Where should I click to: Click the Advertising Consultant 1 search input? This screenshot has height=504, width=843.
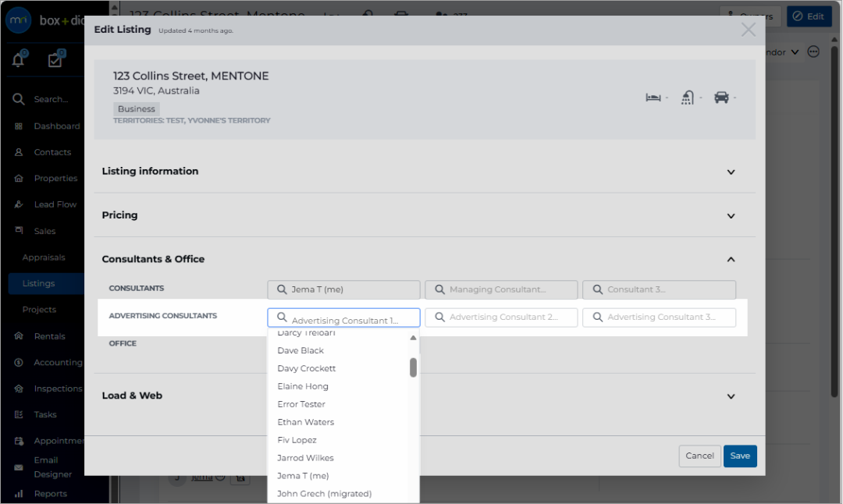click(x=343, y=318)
